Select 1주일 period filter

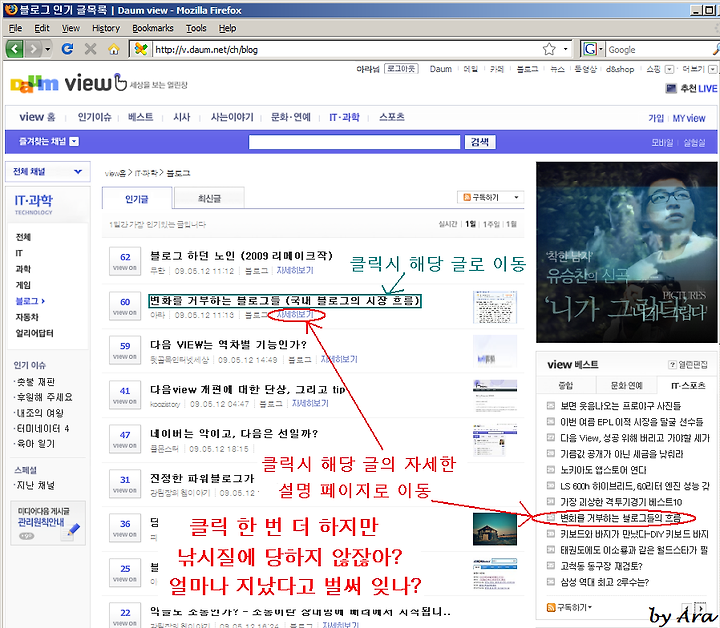pos(491,224)
